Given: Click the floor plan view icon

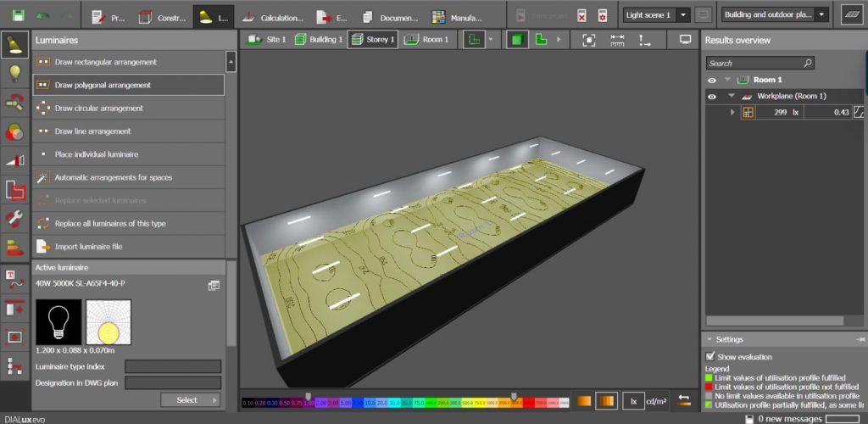Looking at the screenshot, I should click(473, 39).
